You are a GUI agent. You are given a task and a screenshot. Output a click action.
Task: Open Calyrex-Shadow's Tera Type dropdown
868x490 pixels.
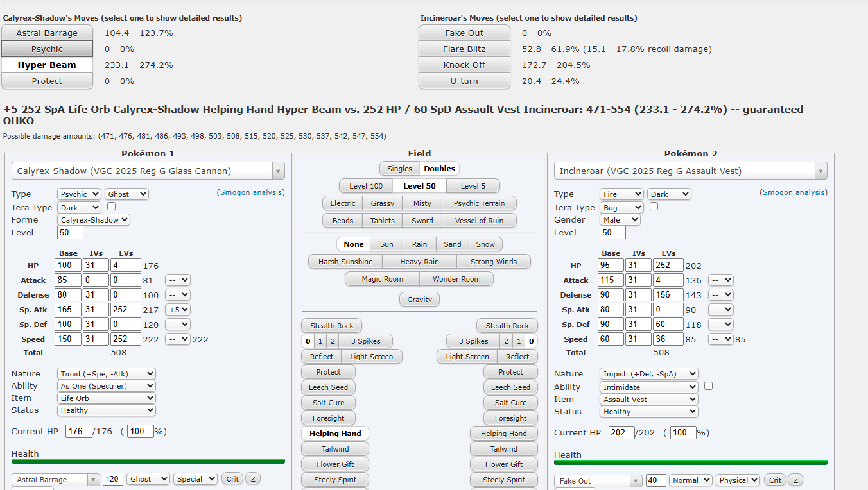(79, 207)
